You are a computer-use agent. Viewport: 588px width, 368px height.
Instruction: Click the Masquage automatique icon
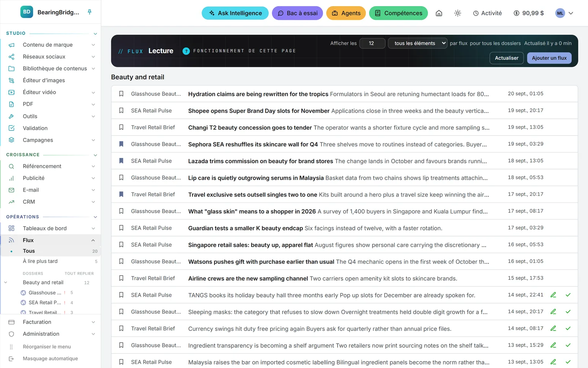click(11, 359)
